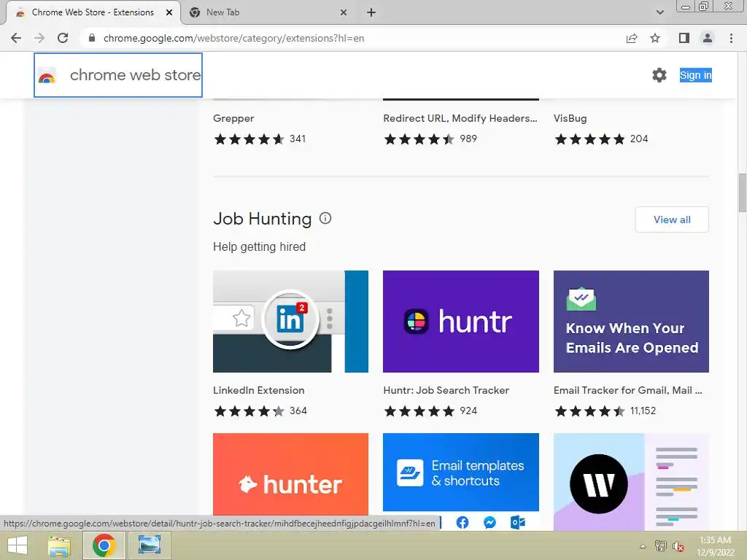Close the Chrome Web Store tab

169,12
